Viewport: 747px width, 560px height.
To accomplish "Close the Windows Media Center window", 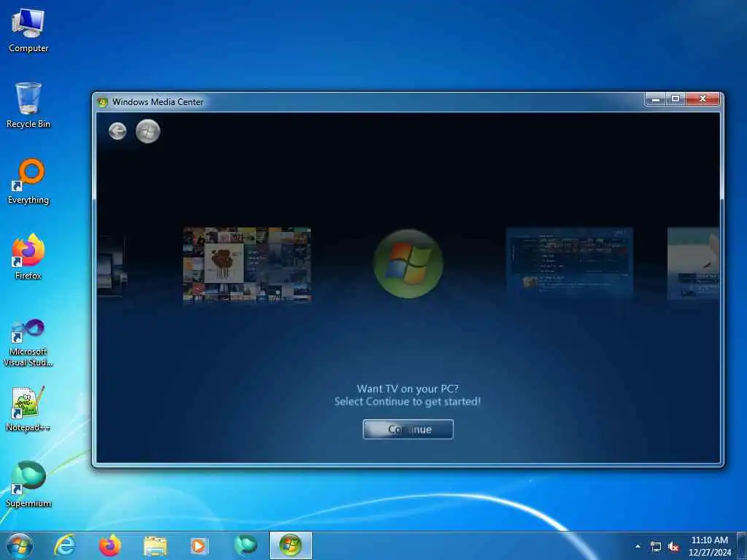I will [x=703, y=98].
